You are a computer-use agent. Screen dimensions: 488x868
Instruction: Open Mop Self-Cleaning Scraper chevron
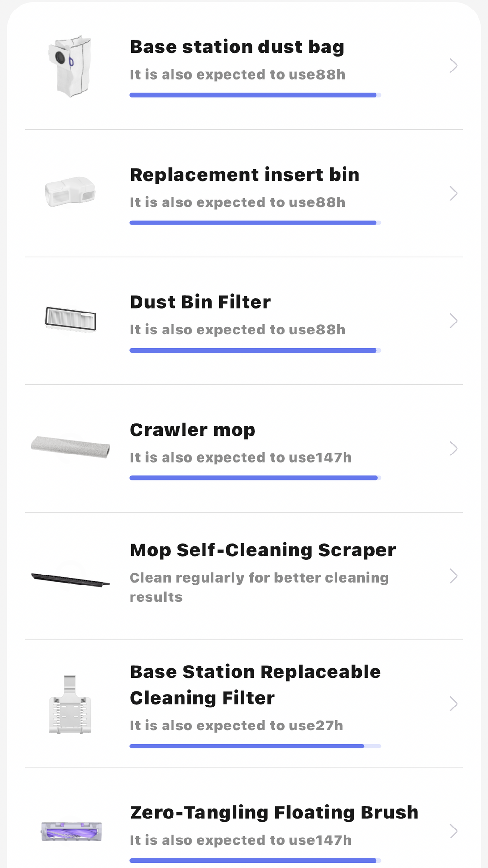(x=453, y=576)
